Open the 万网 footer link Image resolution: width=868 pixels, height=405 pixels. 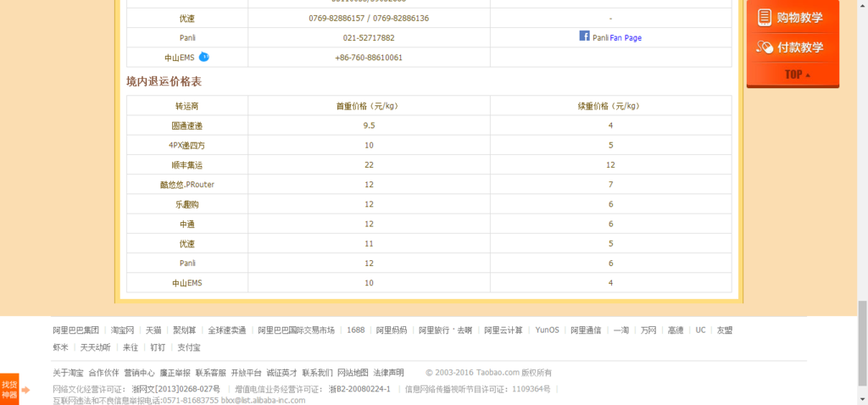(648, 330)
